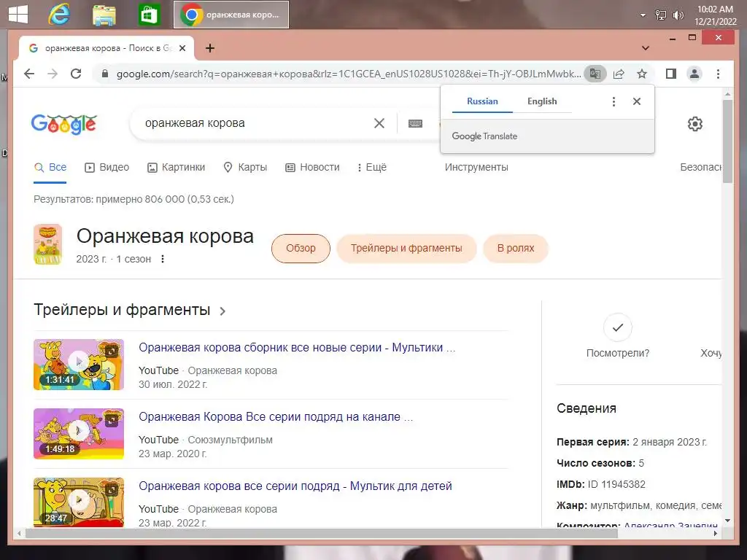Switch to the Новости search tab

click(312, 168)
